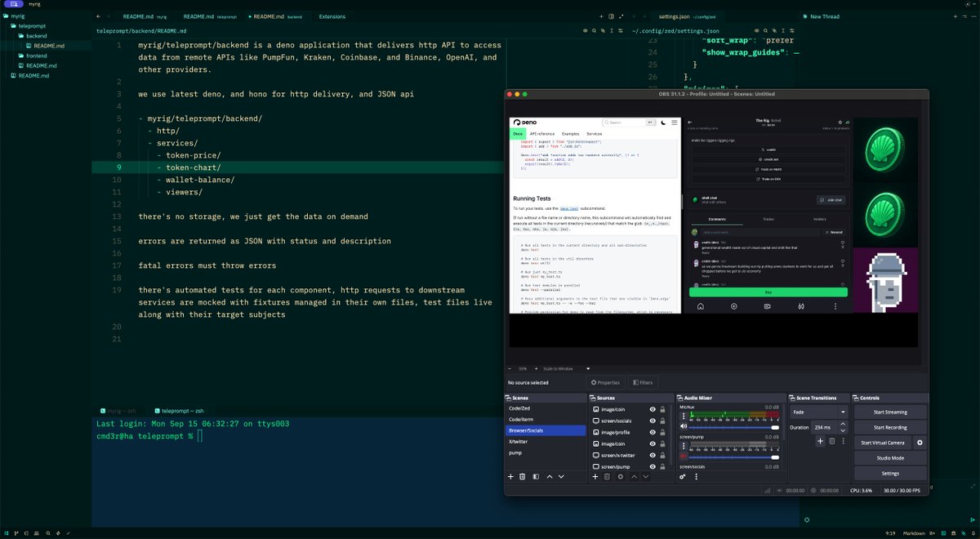Open Mic/Aux channel options dots
980x539 pixels.
point(684,416)
